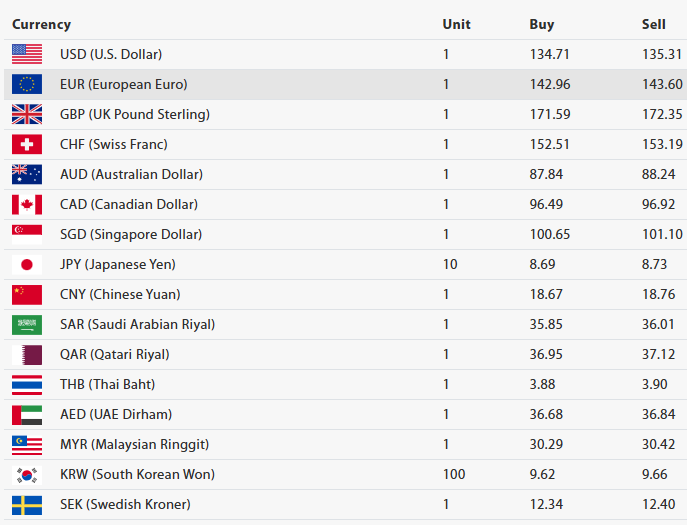Click the United States flag icon
This screenshot has width=687, height=525.
click(x=27, y=54)
